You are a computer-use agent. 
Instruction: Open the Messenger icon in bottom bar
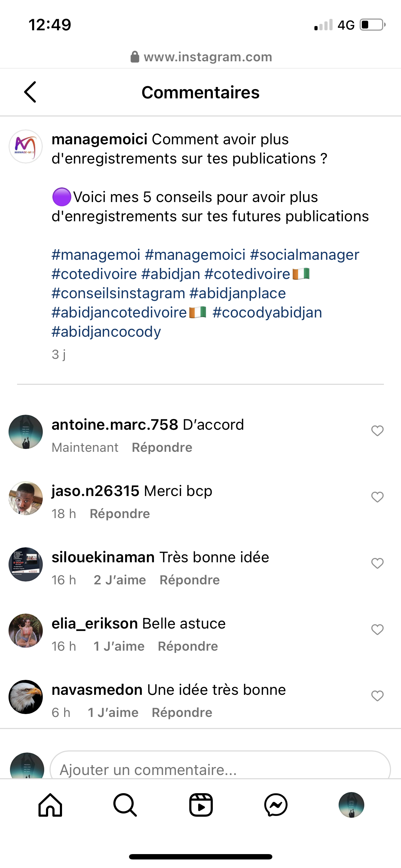[276, 805]
